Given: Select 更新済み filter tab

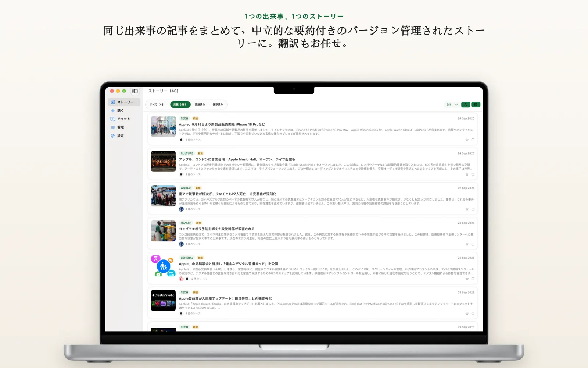Looking at the screenshot, I should point(200,105).
